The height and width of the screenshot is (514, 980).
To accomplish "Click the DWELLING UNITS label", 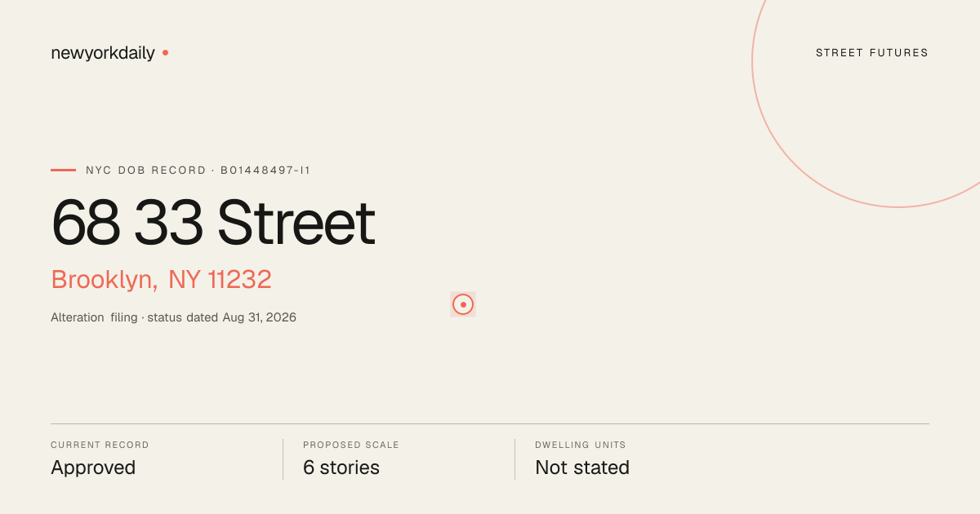I will click(581, 445).
